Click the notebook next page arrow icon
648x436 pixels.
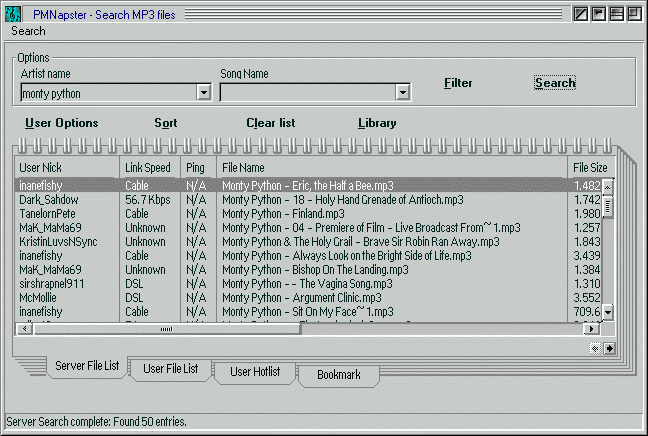click(x=610, y=349)
